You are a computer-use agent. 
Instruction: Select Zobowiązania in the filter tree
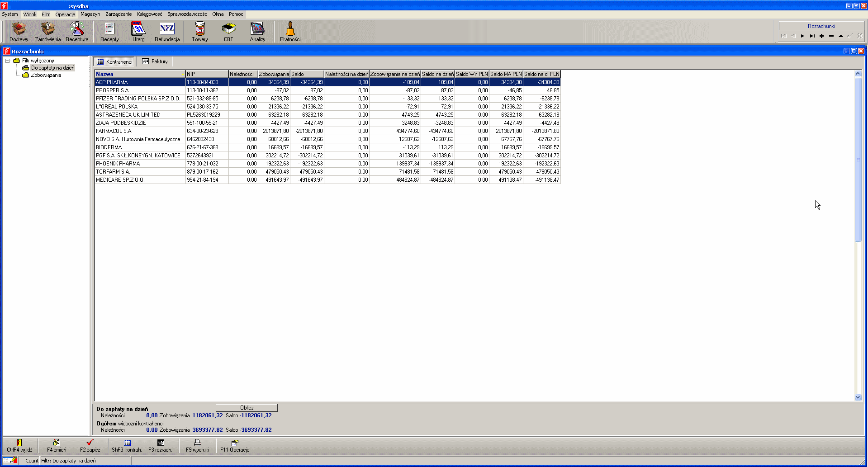pyautogui.click(x=46, y=75)
